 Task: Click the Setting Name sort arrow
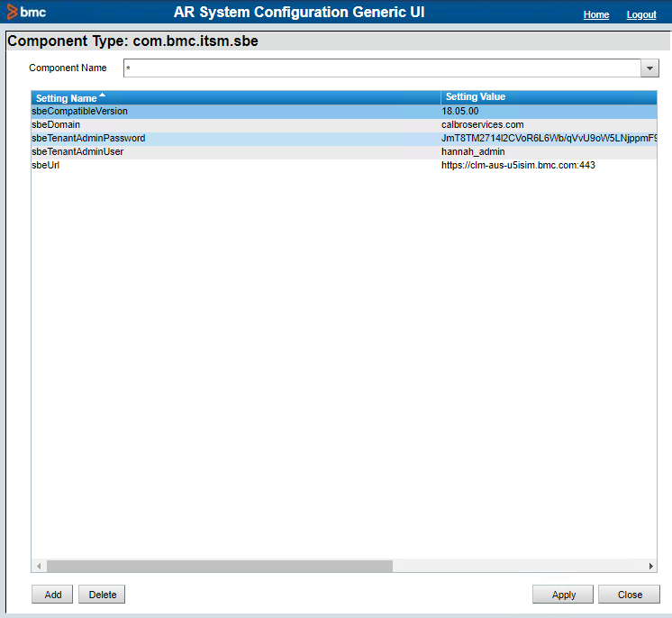coord(102,95)
